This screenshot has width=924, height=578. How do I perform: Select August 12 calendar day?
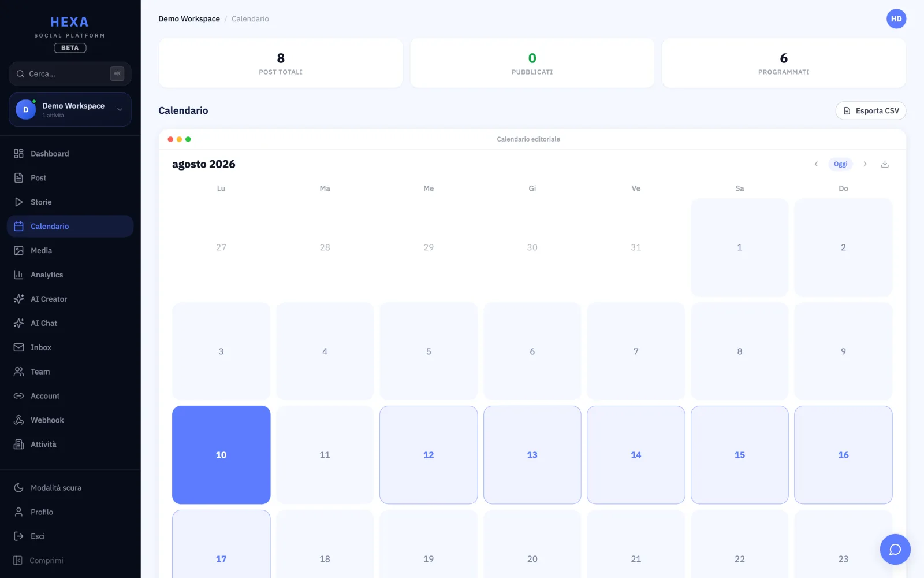coord(429,455)
